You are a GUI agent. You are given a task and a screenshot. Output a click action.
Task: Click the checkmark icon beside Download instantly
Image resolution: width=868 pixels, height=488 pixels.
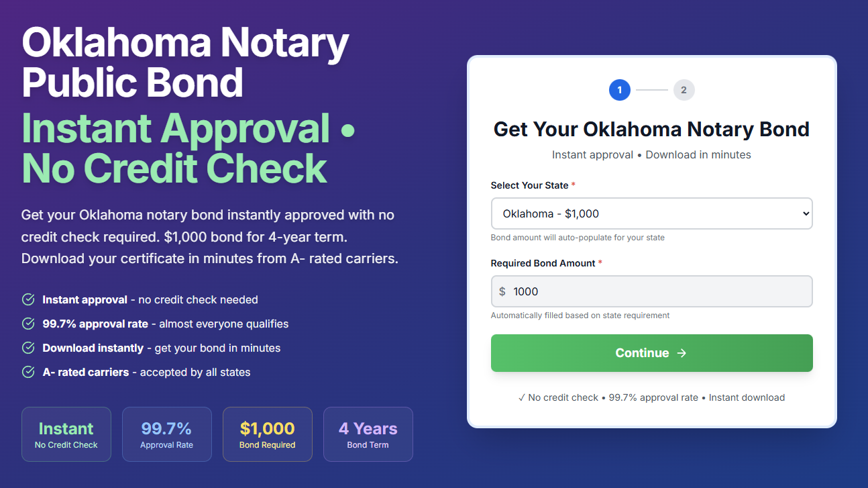[28, 348]
